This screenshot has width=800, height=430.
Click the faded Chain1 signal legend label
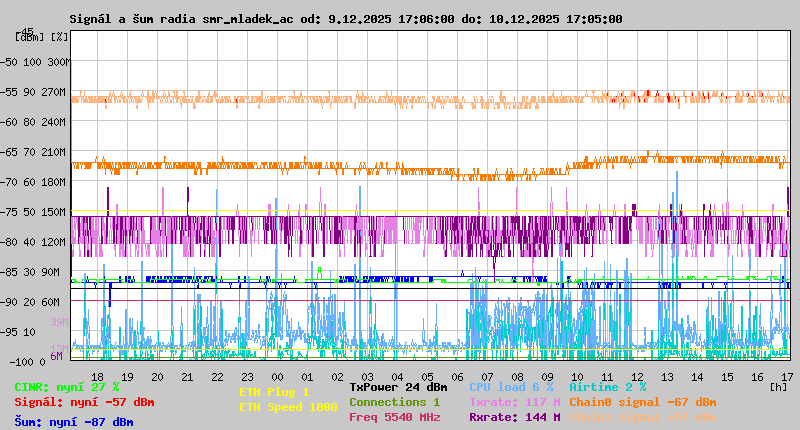pos(642,417)
